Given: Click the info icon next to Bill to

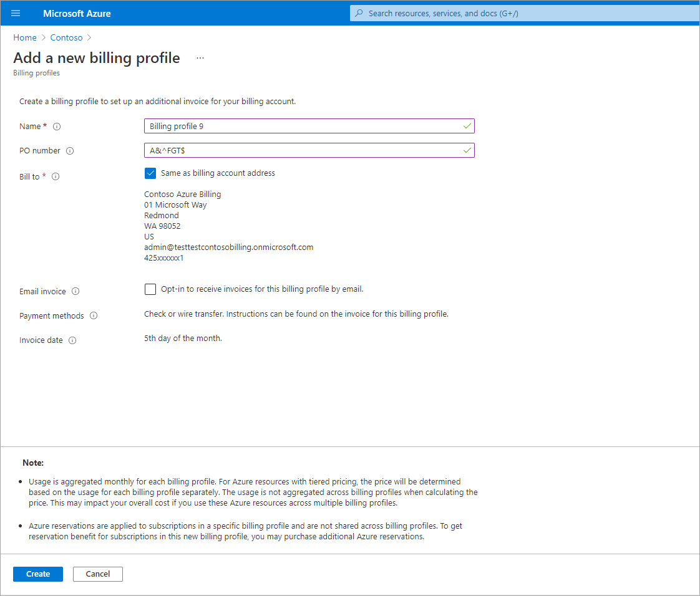Looking at the screenshot, I should point(56,176).
